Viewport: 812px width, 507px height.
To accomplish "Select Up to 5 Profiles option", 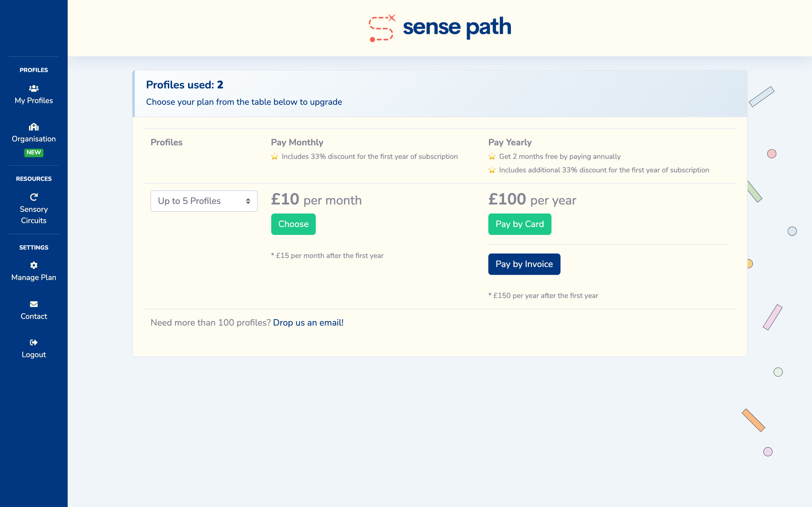I will click(x=189, y=201).
